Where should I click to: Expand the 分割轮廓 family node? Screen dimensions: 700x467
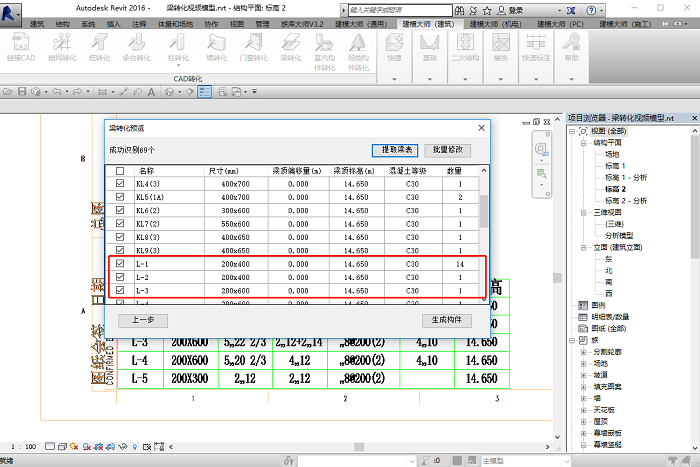(583, 352)
